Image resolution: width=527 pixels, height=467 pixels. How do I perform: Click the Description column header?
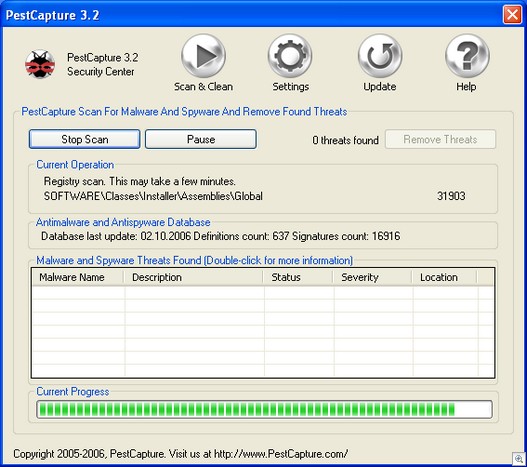coord(193,277)
